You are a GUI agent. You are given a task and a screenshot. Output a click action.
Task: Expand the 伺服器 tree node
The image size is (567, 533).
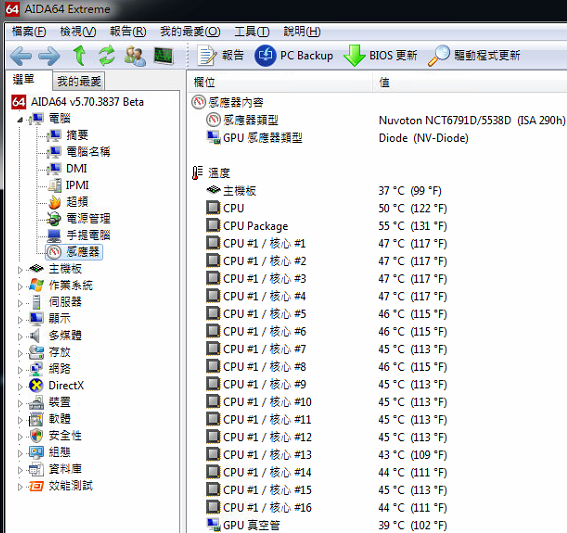coord(20,303)
